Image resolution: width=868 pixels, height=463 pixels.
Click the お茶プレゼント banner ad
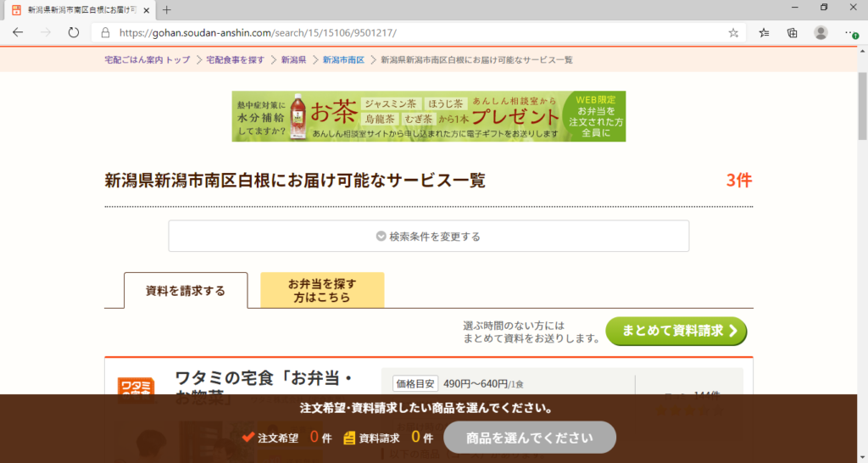(x=428, y=116)
